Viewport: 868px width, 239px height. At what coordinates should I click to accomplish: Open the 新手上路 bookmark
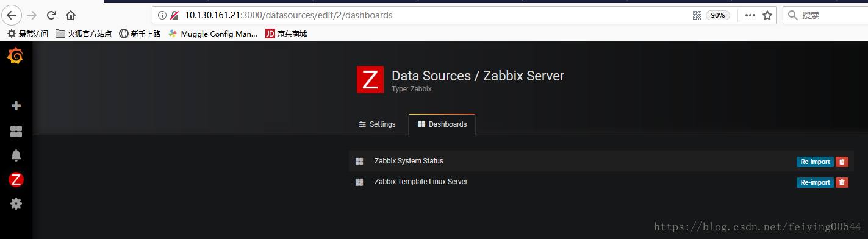click(140, 34)
